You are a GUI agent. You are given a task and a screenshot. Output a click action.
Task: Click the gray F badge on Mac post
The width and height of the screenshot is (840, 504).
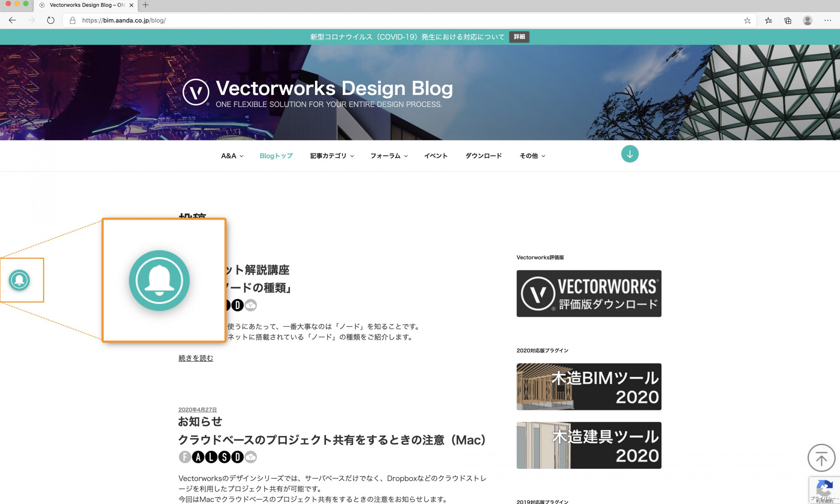(185, 457)
